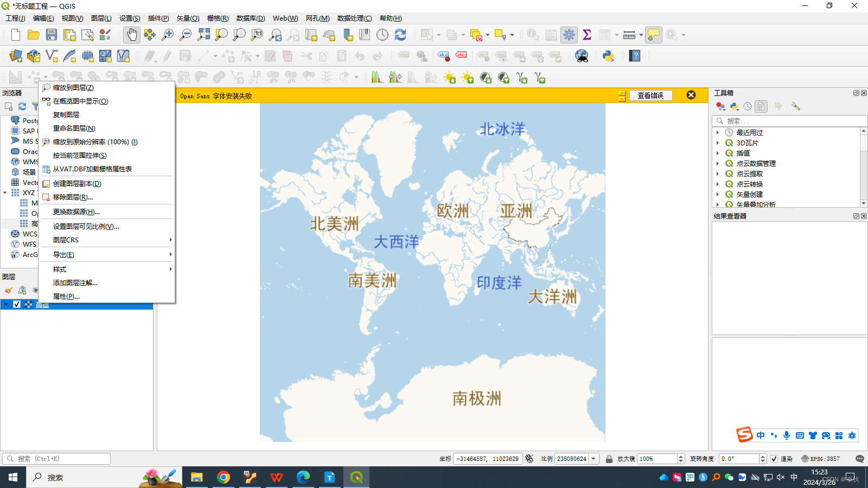
Task: Select the Pan Map hand tool
Action: tap(132, 35)
